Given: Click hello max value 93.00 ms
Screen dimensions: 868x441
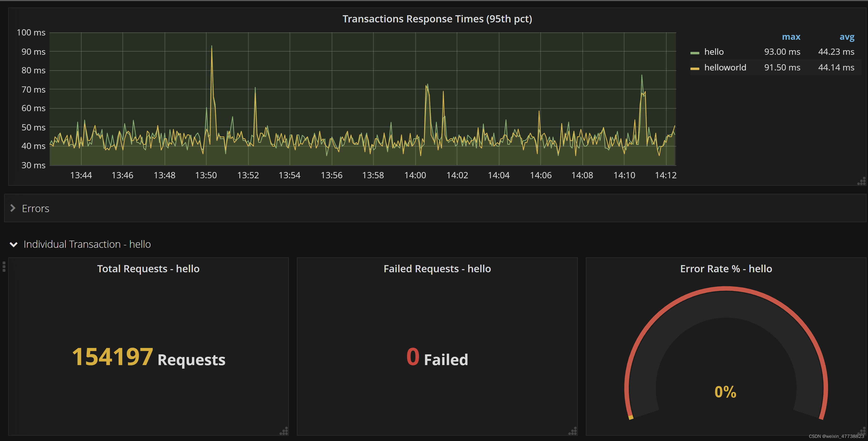Looking at the screenshot, I should pyautogui.click(x=782, y=52).
